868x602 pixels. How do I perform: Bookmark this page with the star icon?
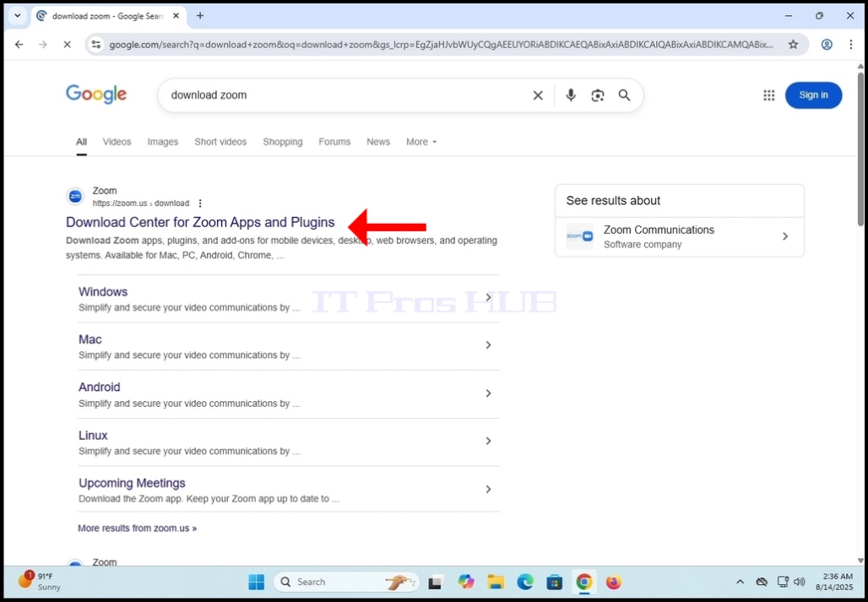coord(793,44)
